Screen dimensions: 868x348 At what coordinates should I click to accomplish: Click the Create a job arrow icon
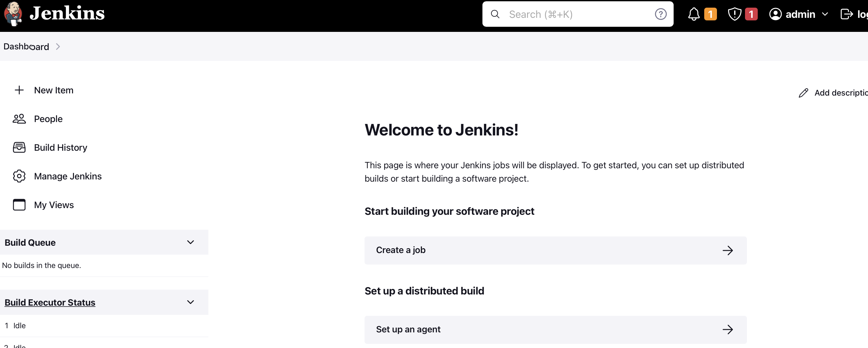[x=727, y=250]
